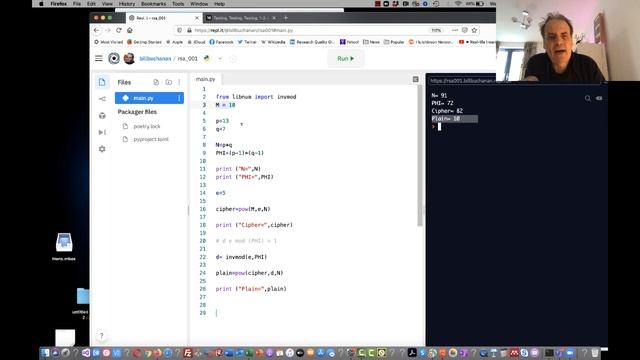Click the browser forward button

pyautogui.click(x=108, y=30)
